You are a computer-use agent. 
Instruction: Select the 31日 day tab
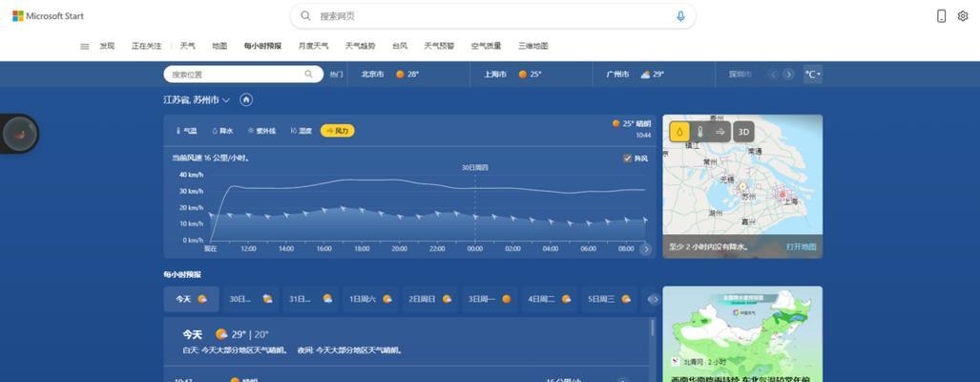pyautogui.click(x=311, y=299)
